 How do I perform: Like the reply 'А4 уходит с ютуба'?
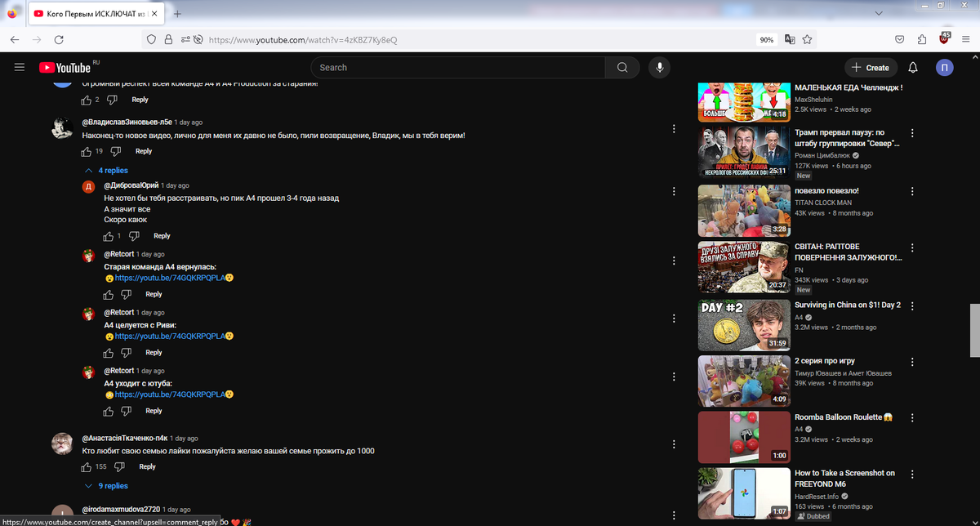point(109,411)
